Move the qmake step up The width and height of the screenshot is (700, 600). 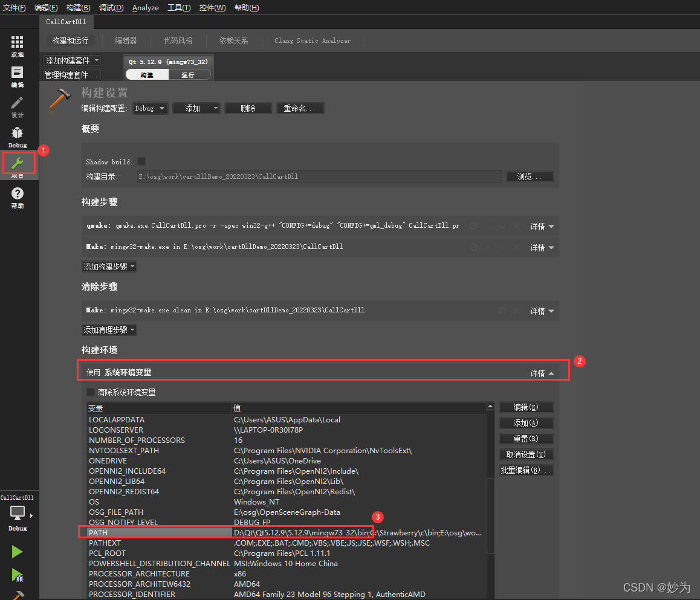488,226
